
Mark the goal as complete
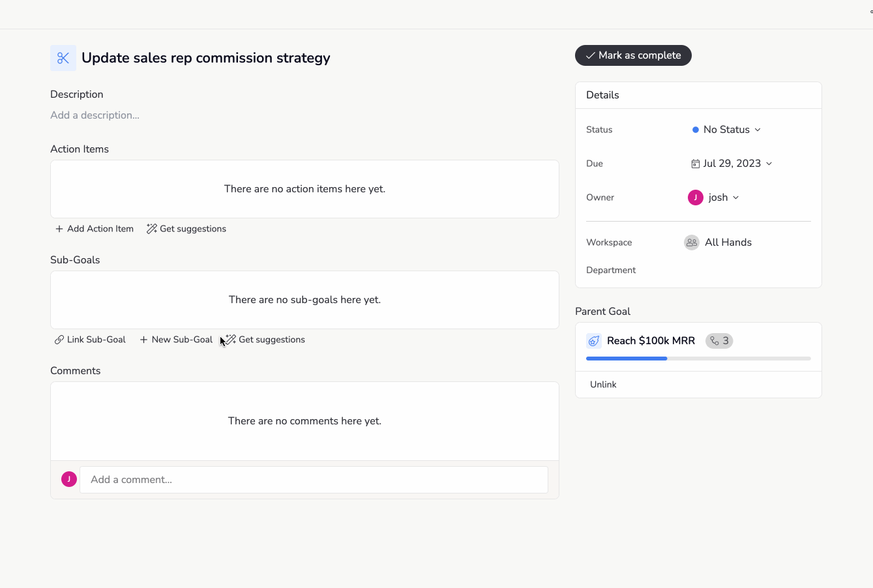tap(633, 55)
